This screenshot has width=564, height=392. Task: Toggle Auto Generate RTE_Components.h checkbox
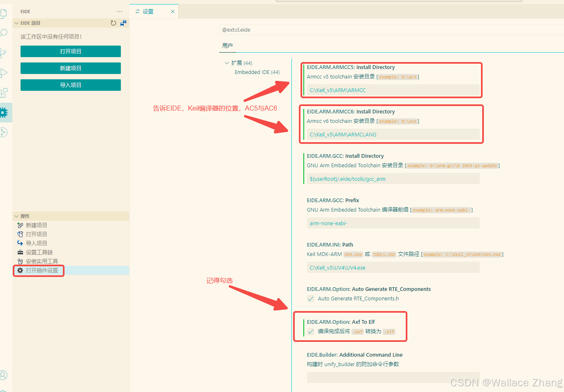(x=311, y=299)
